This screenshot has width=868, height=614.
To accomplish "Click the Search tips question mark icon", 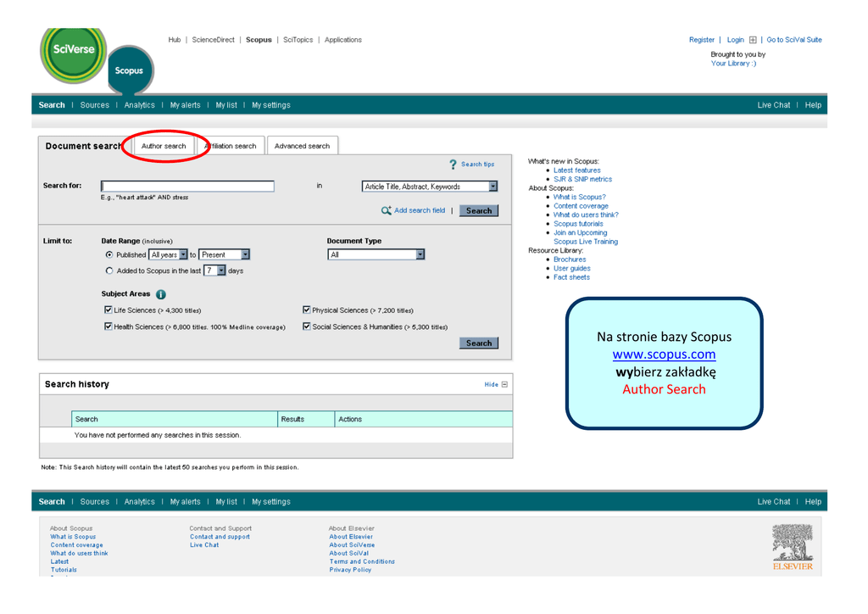I will click(453, 164).
